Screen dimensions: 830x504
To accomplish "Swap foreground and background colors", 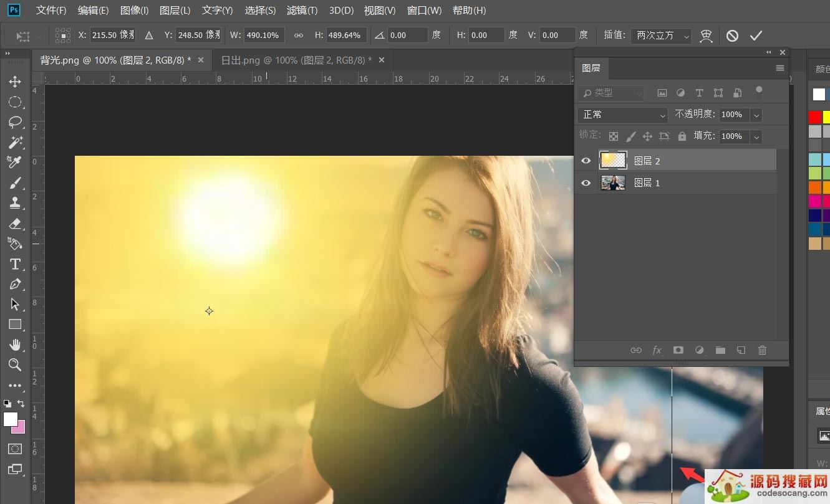I will (22, 404).
